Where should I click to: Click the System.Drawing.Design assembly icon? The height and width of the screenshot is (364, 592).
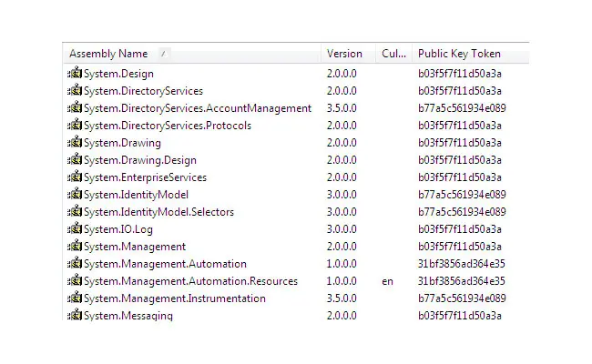tap(75, 159)
